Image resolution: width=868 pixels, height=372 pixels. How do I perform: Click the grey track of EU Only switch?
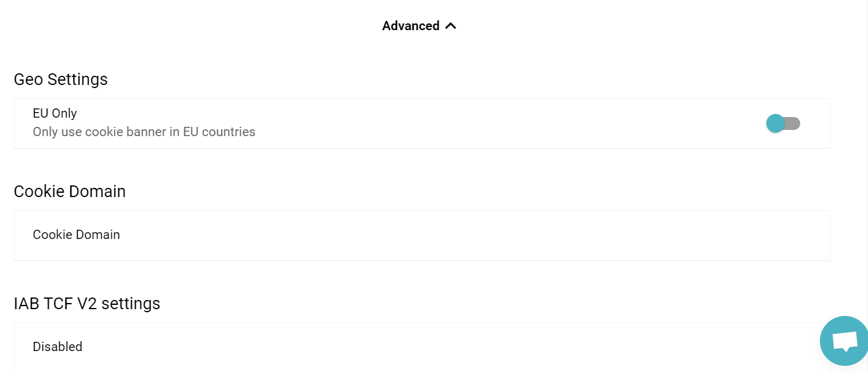[x=793, y=123]
